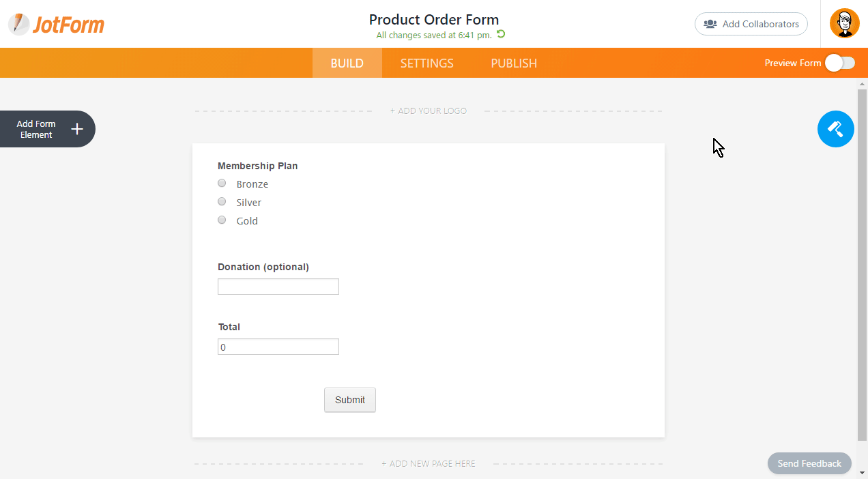Click the plus icon to add element
Image resolution: width=868 pixels, height=479 pixels.
(x=77, y=129)
